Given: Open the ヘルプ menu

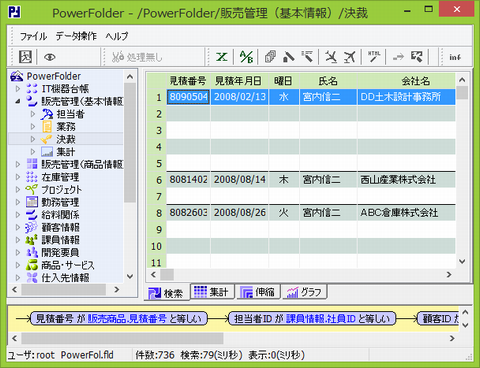Looking at the screenshot, I should click(x=117, y=36).
